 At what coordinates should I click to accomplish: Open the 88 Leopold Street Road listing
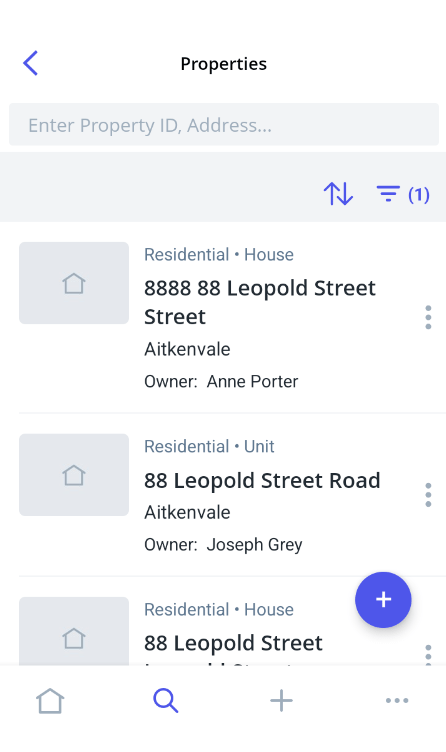click(262, 480)
